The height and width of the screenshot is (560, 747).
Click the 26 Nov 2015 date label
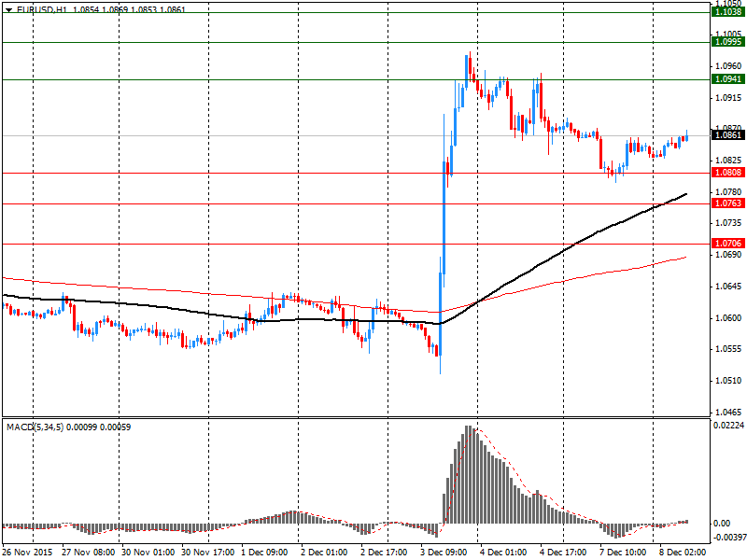click(x=27, y=553)
